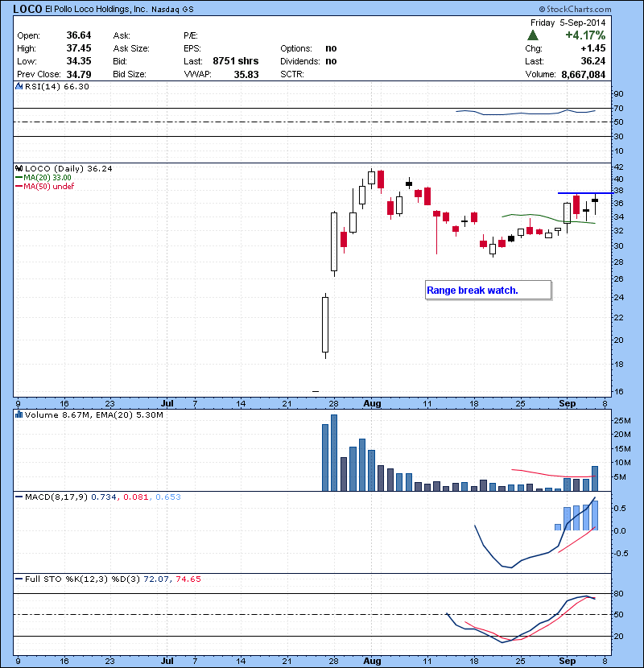Click the LOCO (Daily) candlestick icon
Image resolution: width=644 pixels, height=668 pixels.
pyautogui.click(x=19, y=169)
